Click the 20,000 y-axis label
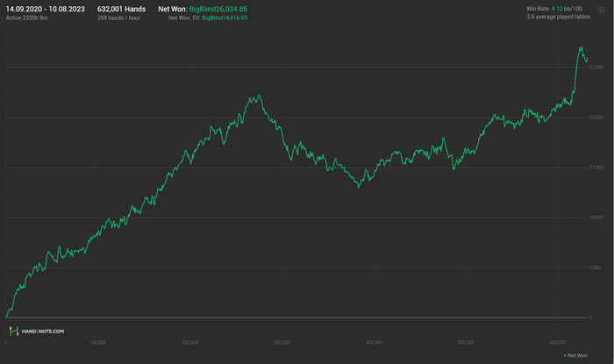614x364 pixels. pyautogui.click(x=596, y=118)
